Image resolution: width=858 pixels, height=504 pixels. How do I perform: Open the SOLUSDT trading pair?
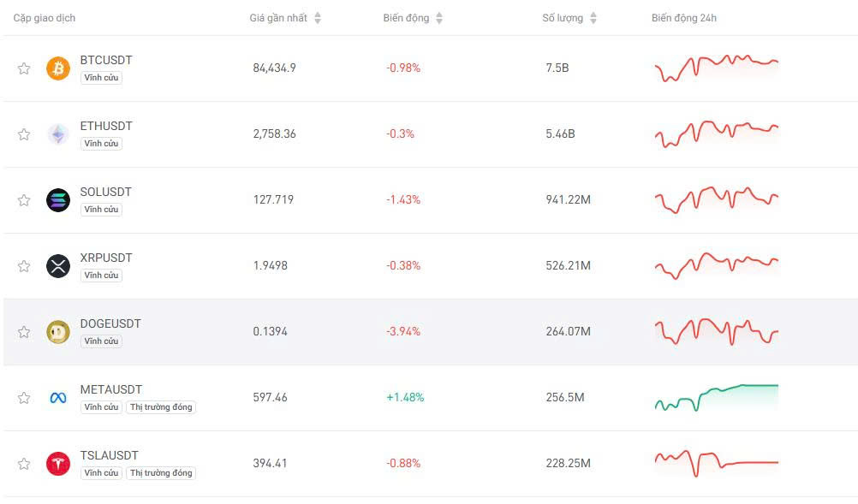[105, 192]
